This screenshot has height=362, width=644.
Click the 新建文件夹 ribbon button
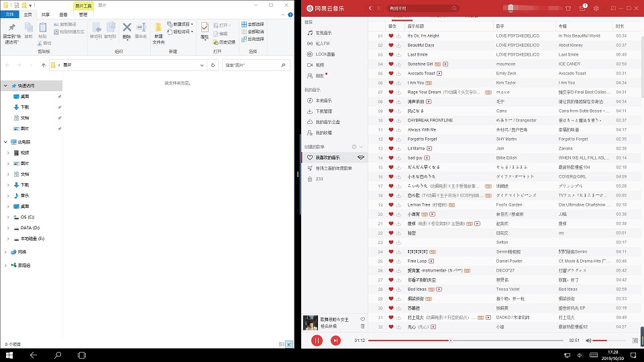tap(158, 34)
